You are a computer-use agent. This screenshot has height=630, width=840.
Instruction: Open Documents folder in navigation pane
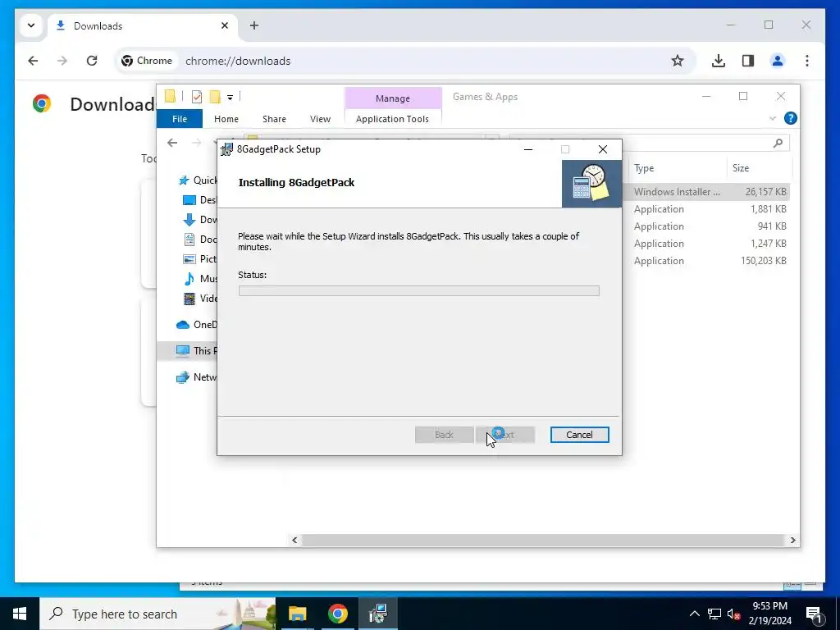pos(199,240)
